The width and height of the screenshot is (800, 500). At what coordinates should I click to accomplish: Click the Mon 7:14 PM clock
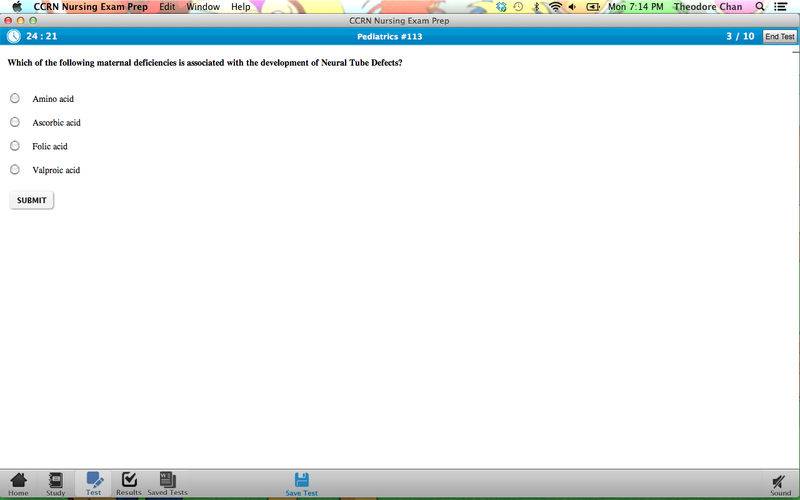[x=636, y=7]
